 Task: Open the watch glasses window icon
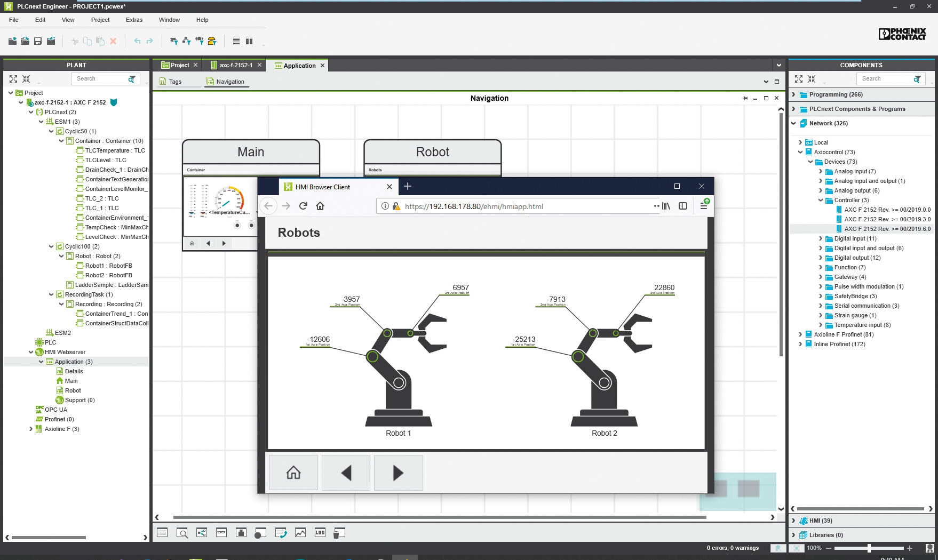(221, 533)
